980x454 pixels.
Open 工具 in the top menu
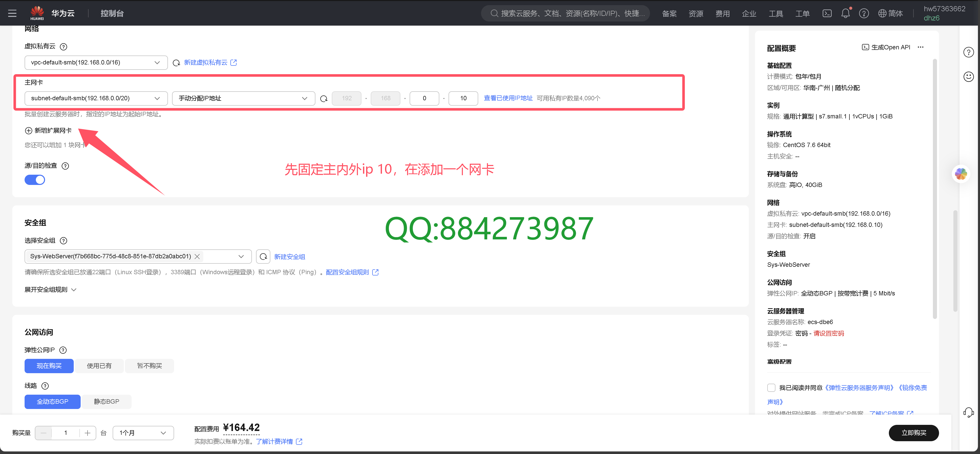(x=776, y=14)
